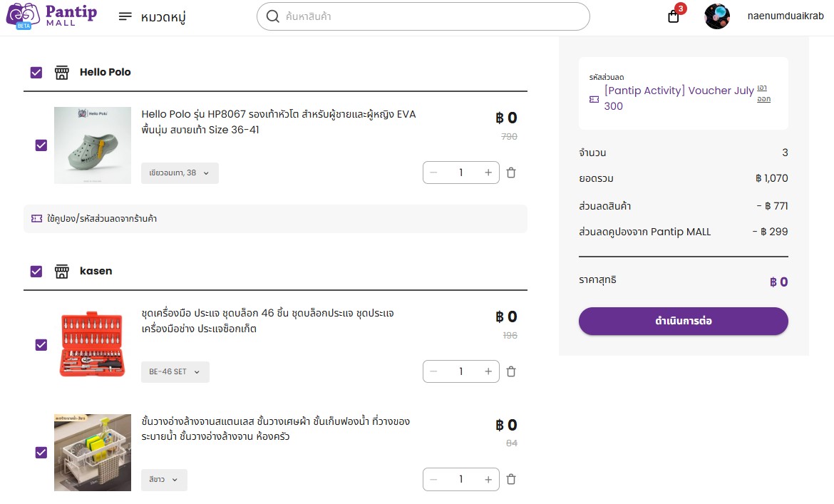Image resolution: width=834 pixels, height=504 pixels.
Task: Click the purple ดำเนินการต่อ button
Action: click(684, 321)
